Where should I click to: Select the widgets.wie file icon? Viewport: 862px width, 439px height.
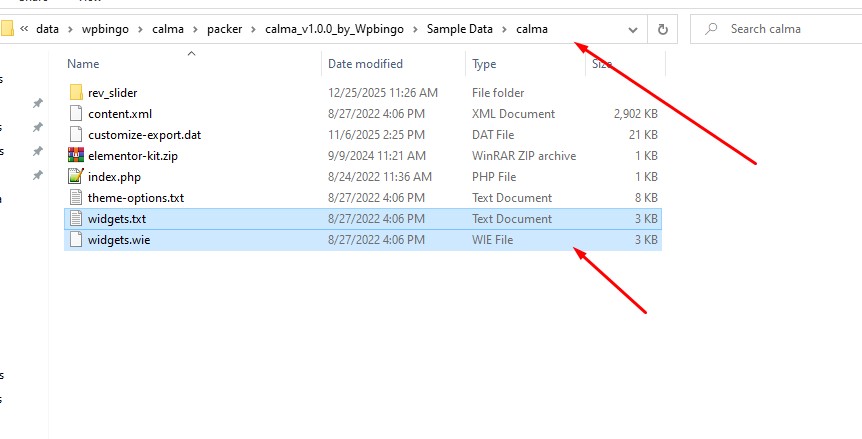coord(76,240)
